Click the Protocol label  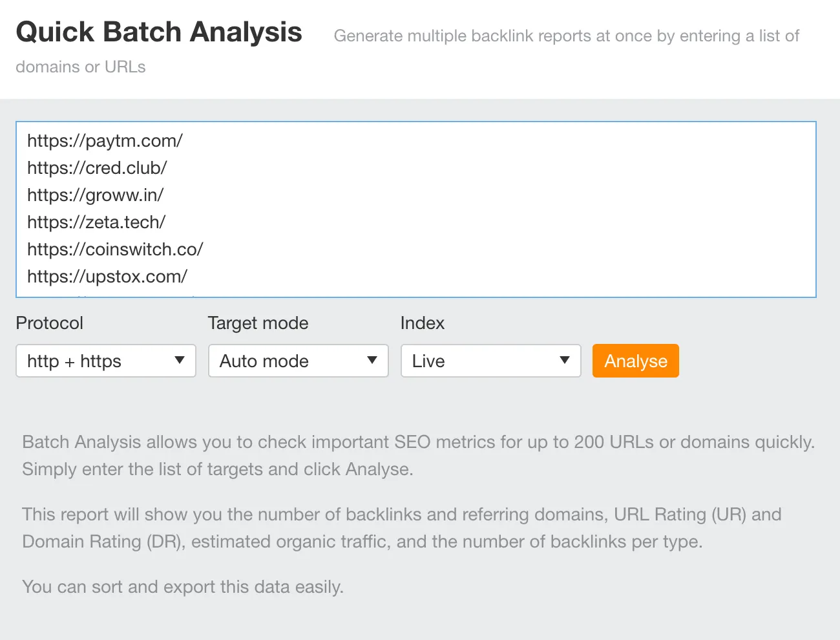point(50,323)
